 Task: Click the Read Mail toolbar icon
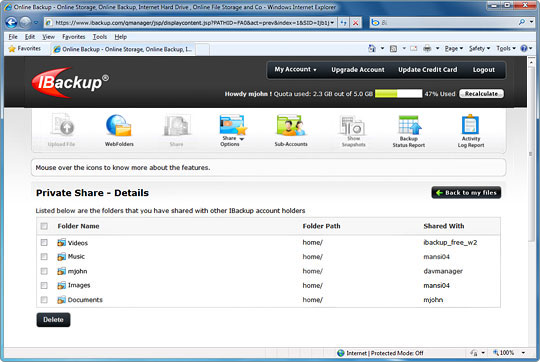point(414,49)
